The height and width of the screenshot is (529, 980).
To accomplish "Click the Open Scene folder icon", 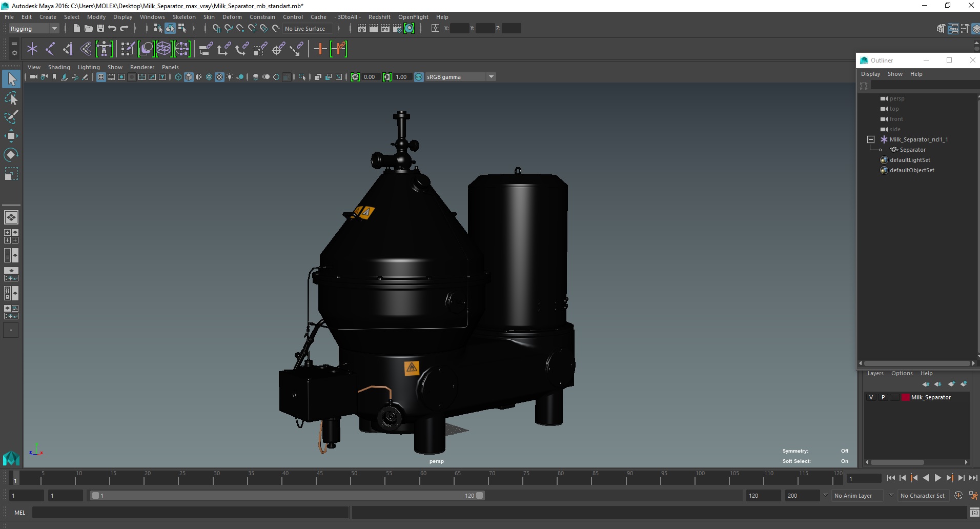I will coord(88,28).
